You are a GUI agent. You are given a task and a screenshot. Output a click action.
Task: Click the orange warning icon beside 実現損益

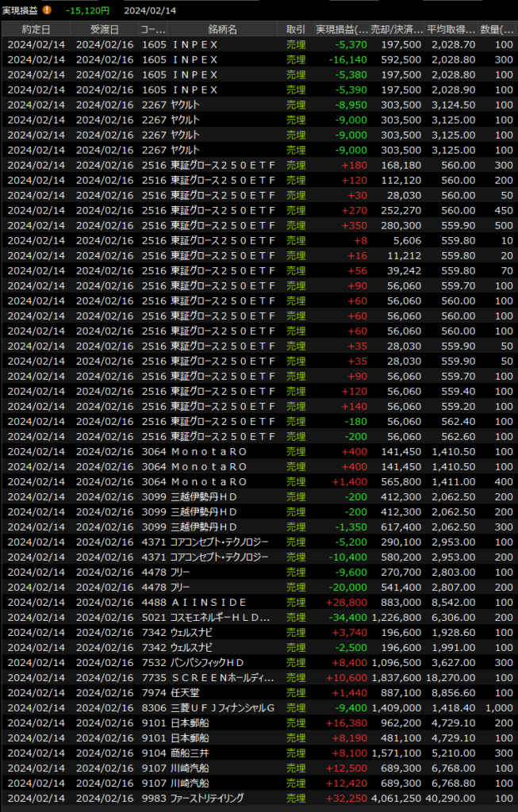coord(48,10)
